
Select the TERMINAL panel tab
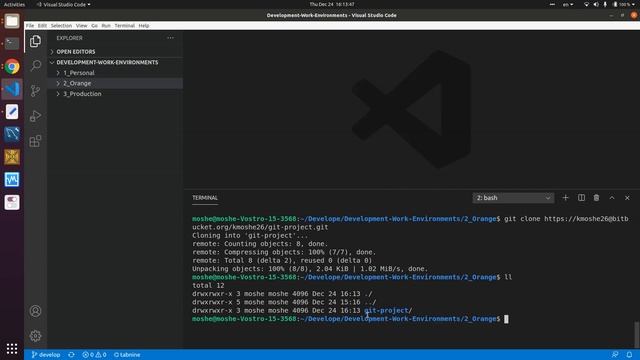pyautogui.click(x=205, y=198)
